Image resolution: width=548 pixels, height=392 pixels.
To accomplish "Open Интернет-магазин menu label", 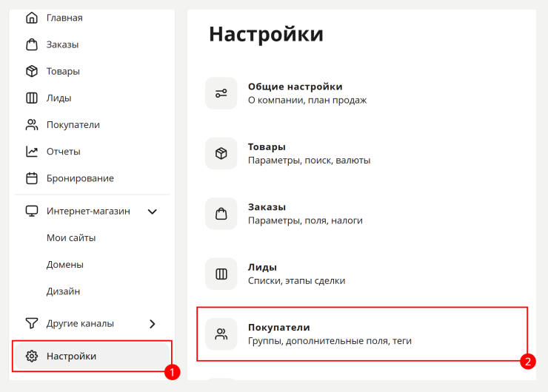I will coord(88,212).
